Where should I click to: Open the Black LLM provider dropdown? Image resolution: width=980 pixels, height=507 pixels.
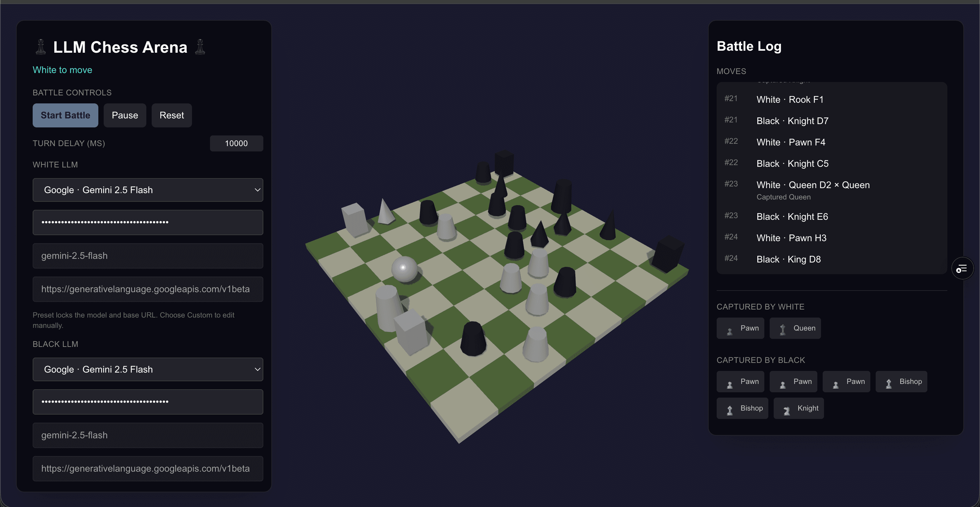point(148,369)
